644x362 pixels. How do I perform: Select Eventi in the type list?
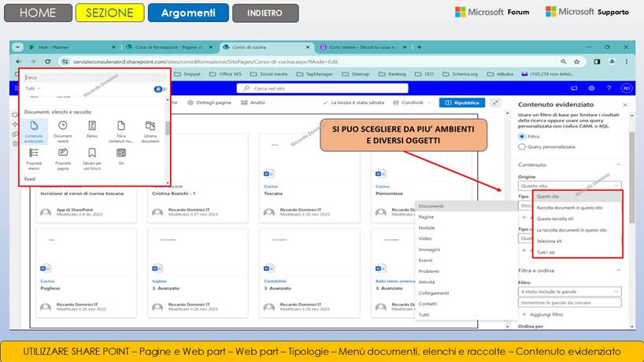pos(467,260)
